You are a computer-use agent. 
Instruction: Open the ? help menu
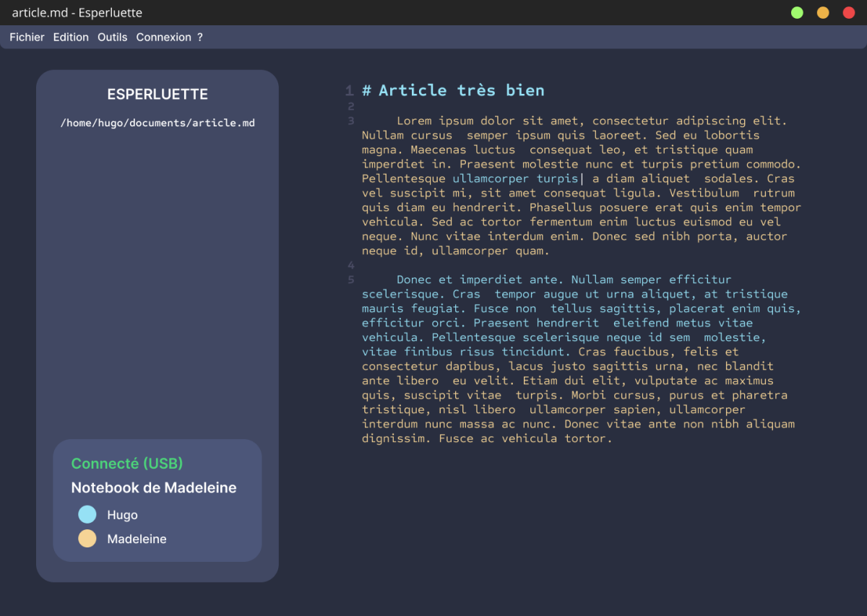(200, 37)
